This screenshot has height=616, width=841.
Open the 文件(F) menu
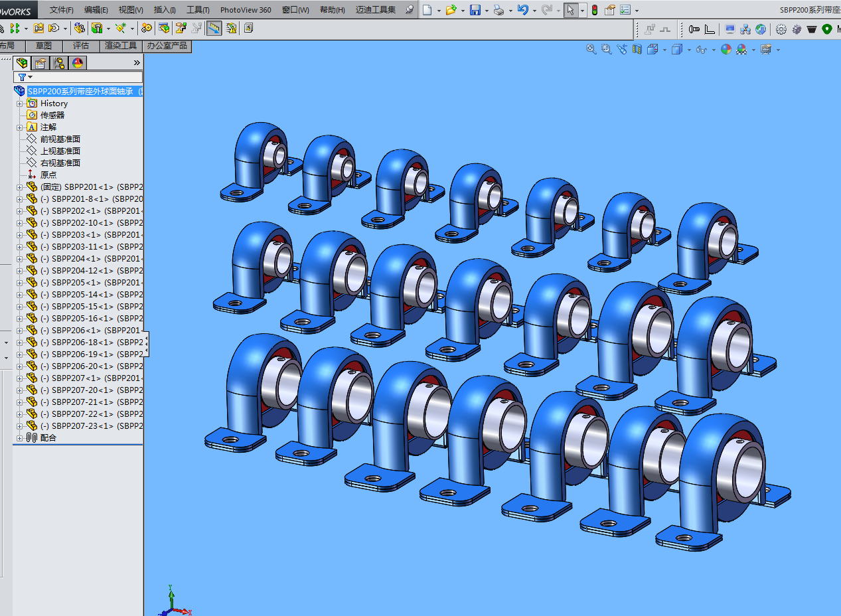click(x=61, y=10)
